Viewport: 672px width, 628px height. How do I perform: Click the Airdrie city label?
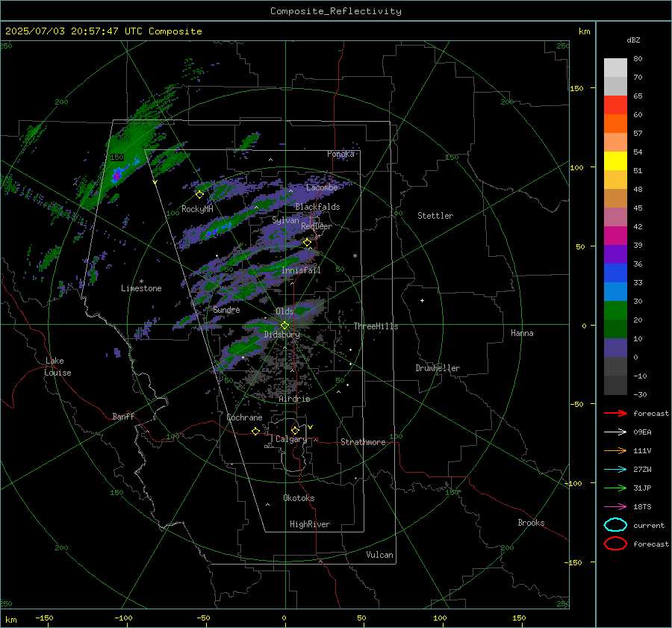coord(294,399)
